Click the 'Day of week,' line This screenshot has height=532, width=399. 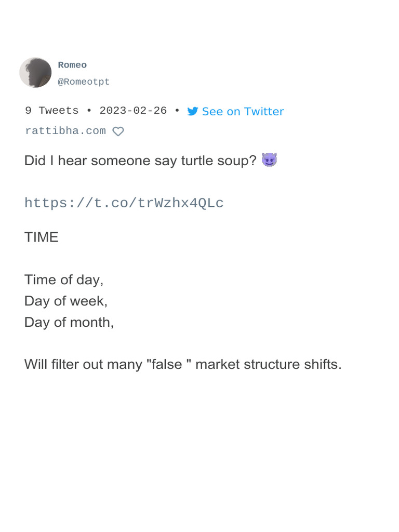pos(66,301)
